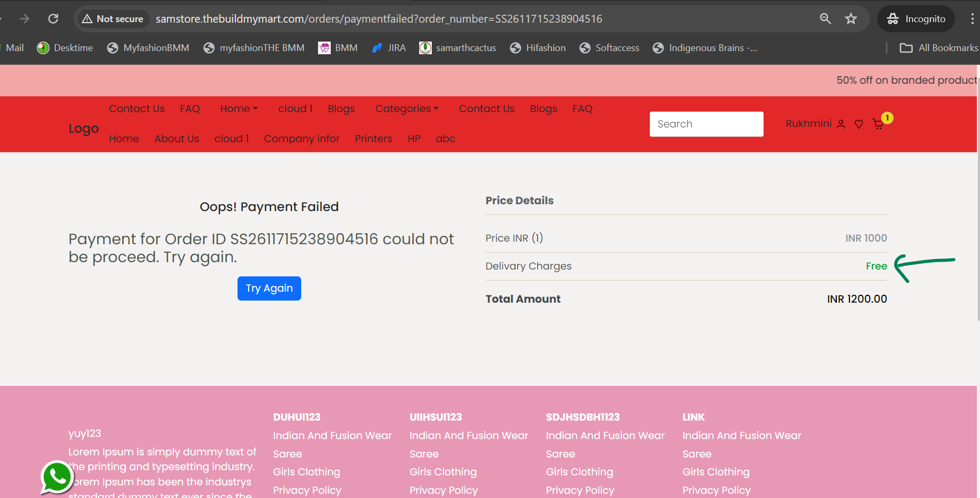The height and width of the screenshot is (498, 980).
Task: Open the Printers menu item
Action: [x=373, y=138]
